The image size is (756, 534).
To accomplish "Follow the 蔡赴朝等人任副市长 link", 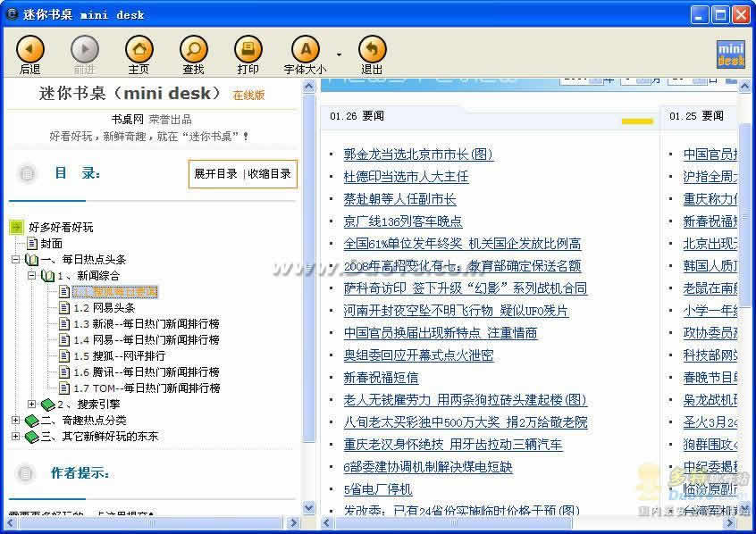I will (x=400, y=199).
